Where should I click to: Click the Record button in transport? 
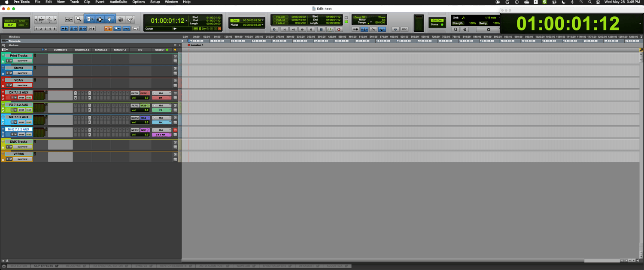point(339,30)
